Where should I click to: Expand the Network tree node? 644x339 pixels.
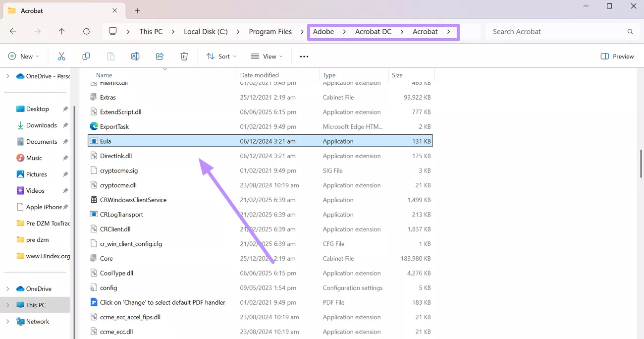(x=7, y=322)
